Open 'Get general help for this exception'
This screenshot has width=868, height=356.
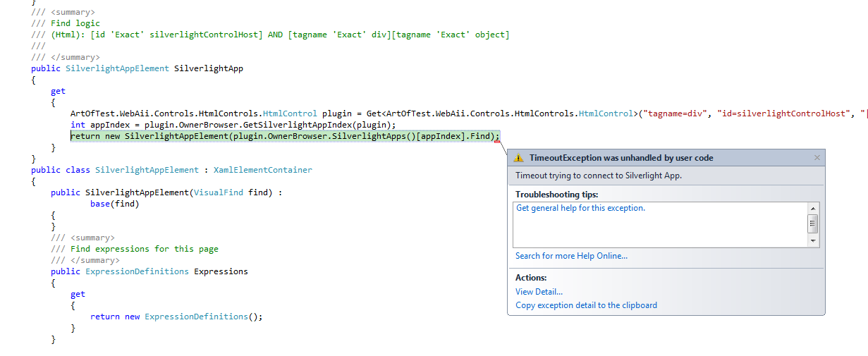click(580, 208)
